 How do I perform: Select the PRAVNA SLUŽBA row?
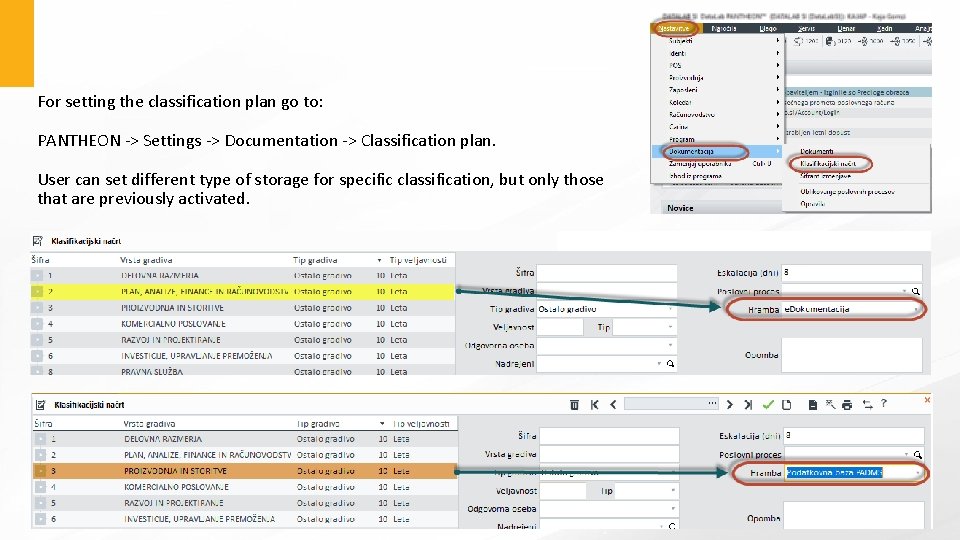click(x=242, y=371)
